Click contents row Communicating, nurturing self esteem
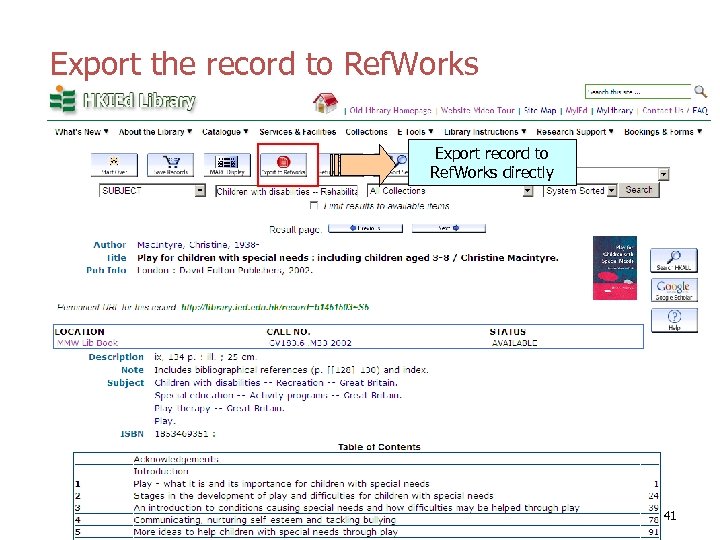Viewport: 720px width, 540px height. (366, 520)
